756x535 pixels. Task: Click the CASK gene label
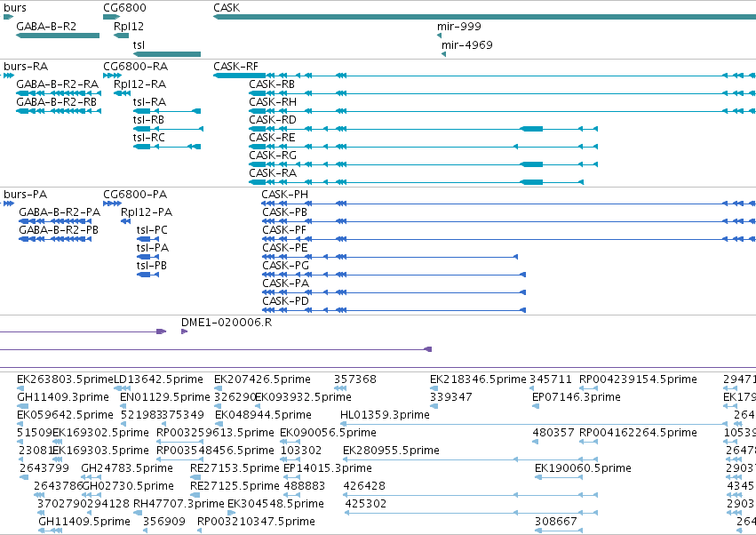coord(227,8)
